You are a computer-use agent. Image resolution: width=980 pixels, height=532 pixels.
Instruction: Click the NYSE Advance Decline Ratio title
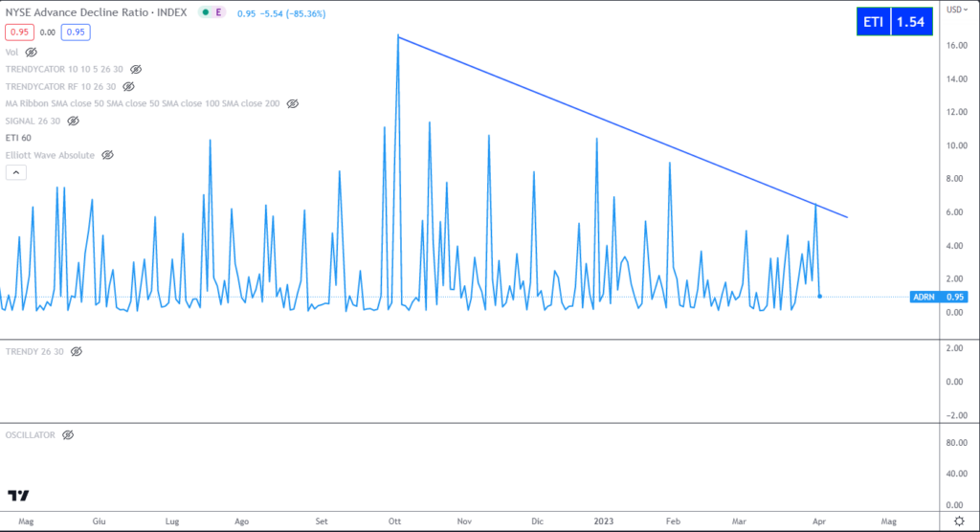click(x=99, y=12)
